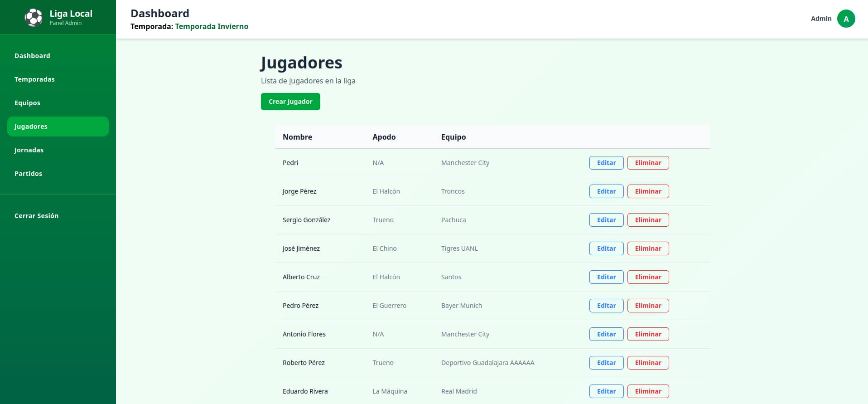Delete the player Pedri
The width and height of the screenshot is (868, 404).
(x=648, y=163)
